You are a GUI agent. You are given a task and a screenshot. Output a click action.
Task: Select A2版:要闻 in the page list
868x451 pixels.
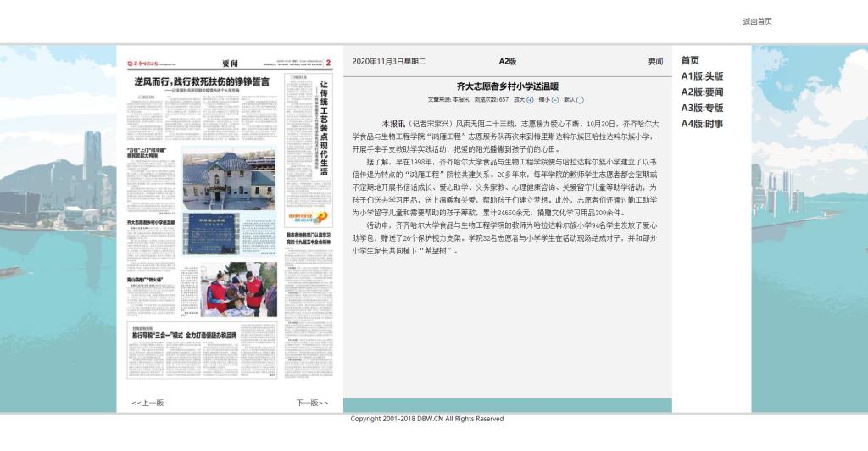tap(702, 92)
